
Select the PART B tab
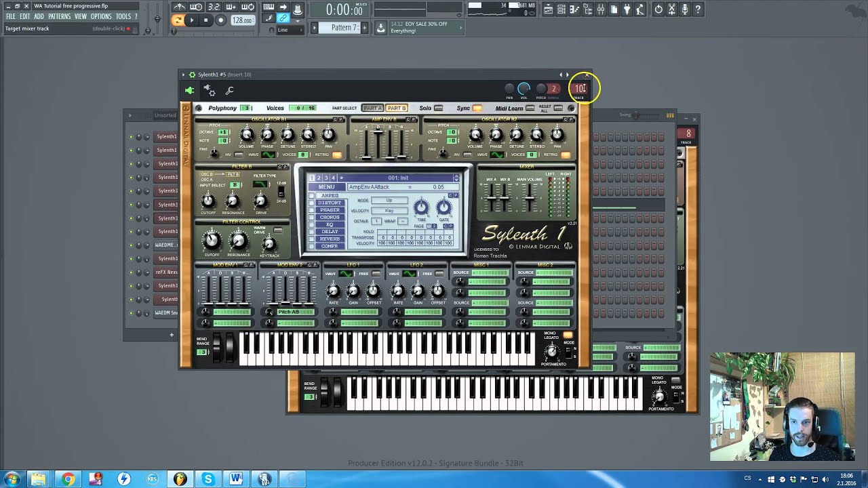coord(397,108)
